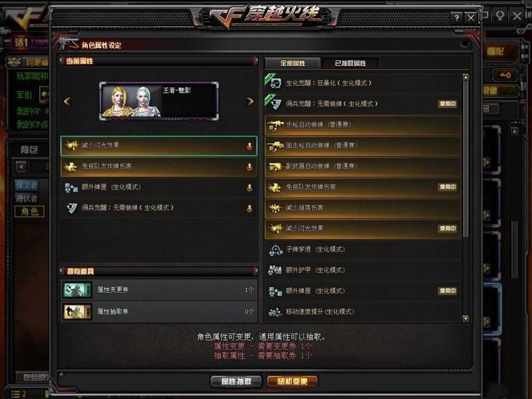Click attribute list scroll down arrow
The width and height of the screenshot is (532, 399).
pos(465,318)
